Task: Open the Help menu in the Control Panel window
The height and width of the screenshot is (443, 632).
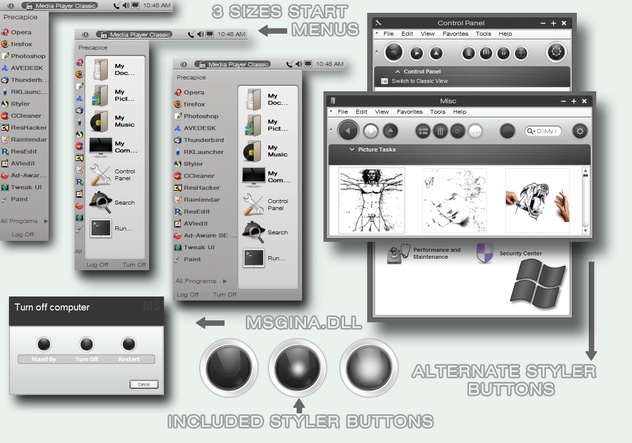Action: 505,34
